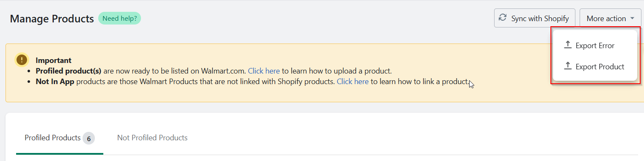Click the yellow exclamation warning icon
Viewport: 644px width, 161px height.
(22, 60)
